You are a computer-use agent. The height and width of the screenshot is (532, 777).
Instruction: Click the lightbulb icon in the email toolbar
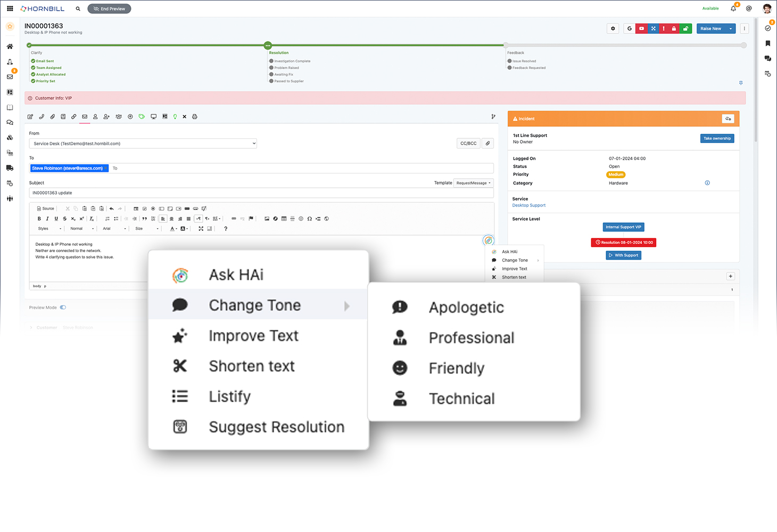(175, 117)
